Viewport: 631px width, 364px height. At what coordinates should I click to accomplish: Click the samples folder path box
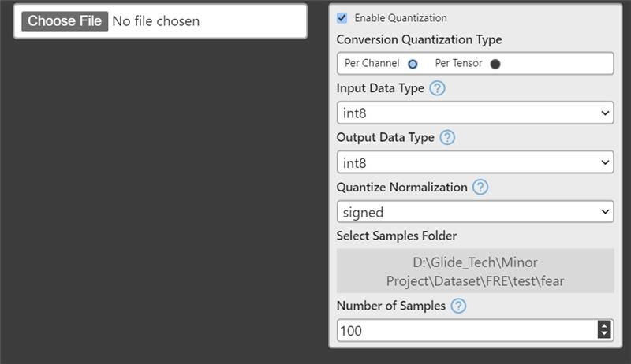(475, 271)
